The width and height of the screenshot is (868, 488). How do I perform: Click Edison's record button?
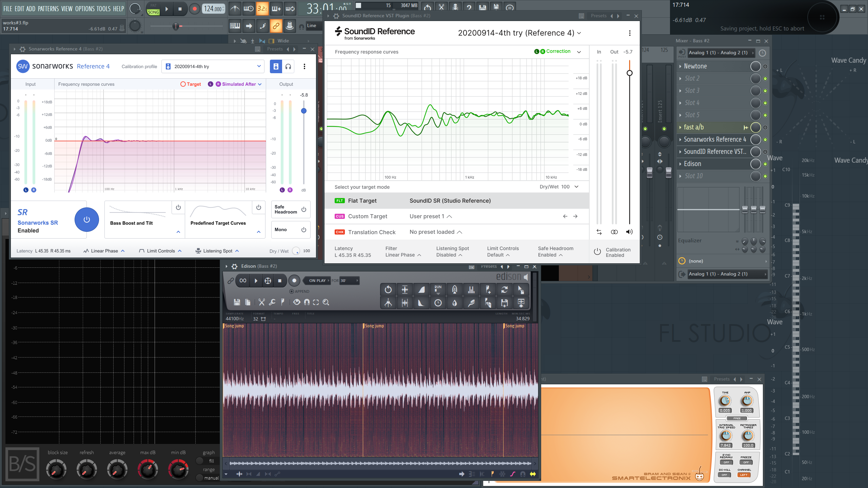(x=294, y=281)
